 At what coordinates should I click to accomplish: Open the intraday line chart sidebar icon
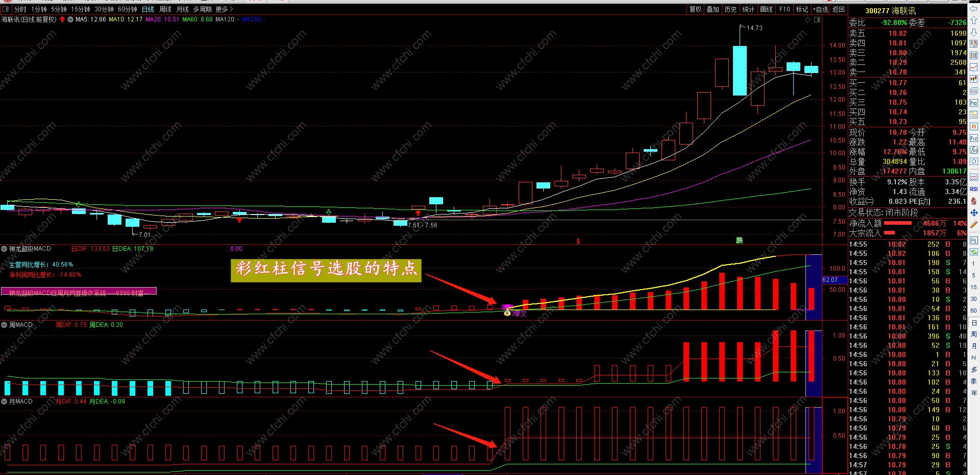coord(974,67)
